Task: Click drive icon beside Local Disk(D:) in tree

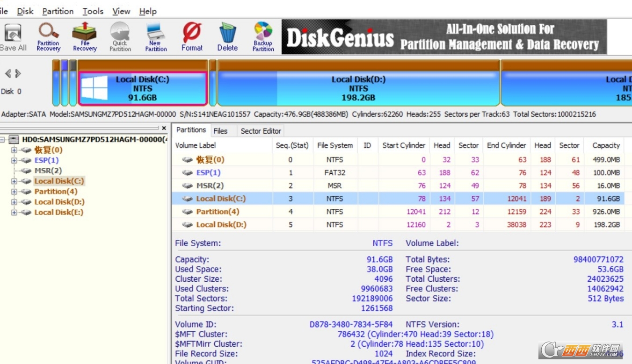Action: pos(26,202)
